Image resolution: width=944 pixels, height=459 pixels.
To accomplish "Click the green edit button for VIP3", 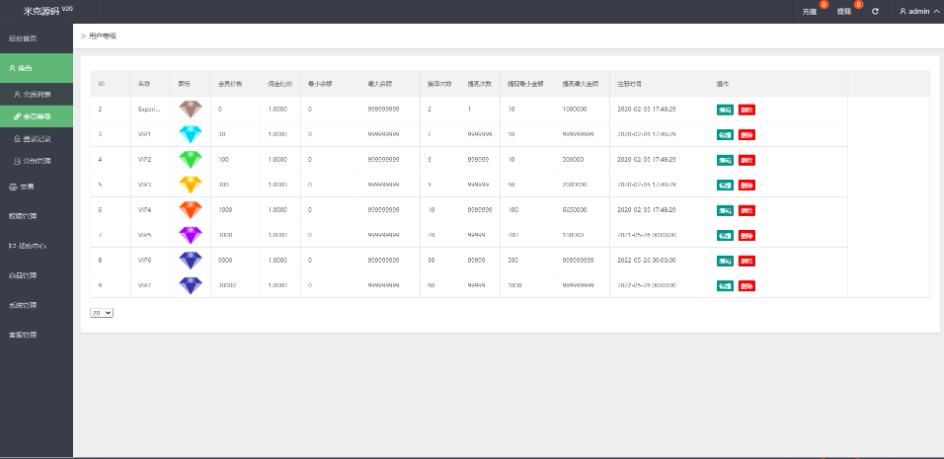I will click(725, 186).
